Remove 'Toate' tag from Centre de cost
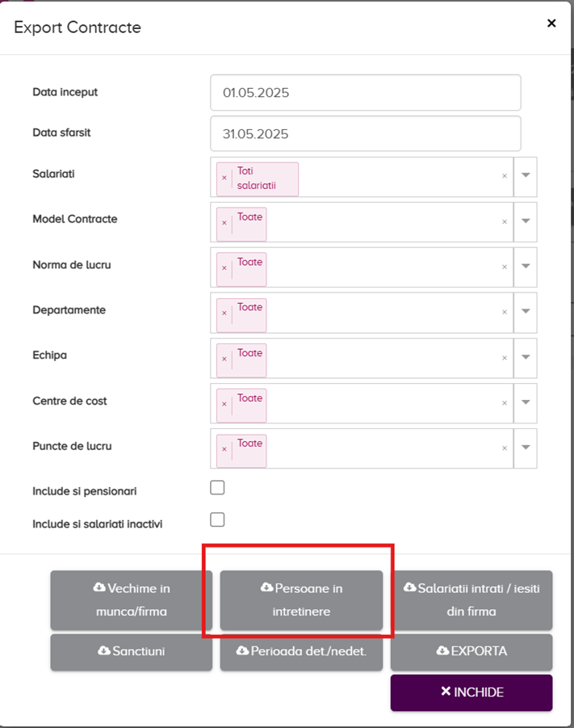 tap(224, 403)
